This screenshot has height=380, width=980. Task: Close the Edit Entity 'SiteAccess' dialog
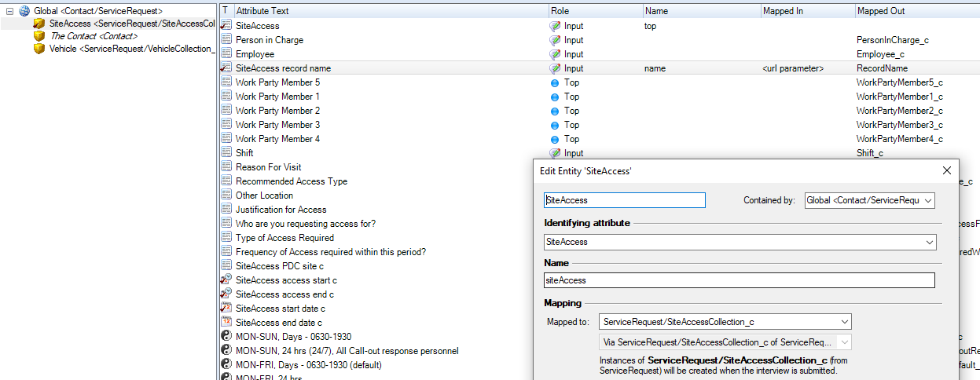click(x=946, y=170)
